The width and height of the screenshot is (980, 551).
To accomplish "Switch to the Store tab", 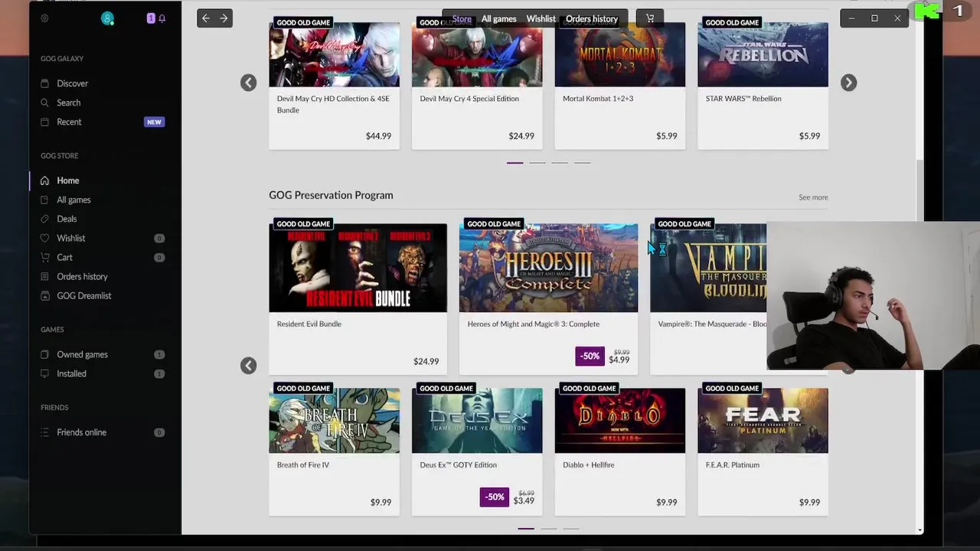I will (x=462, y=18).
